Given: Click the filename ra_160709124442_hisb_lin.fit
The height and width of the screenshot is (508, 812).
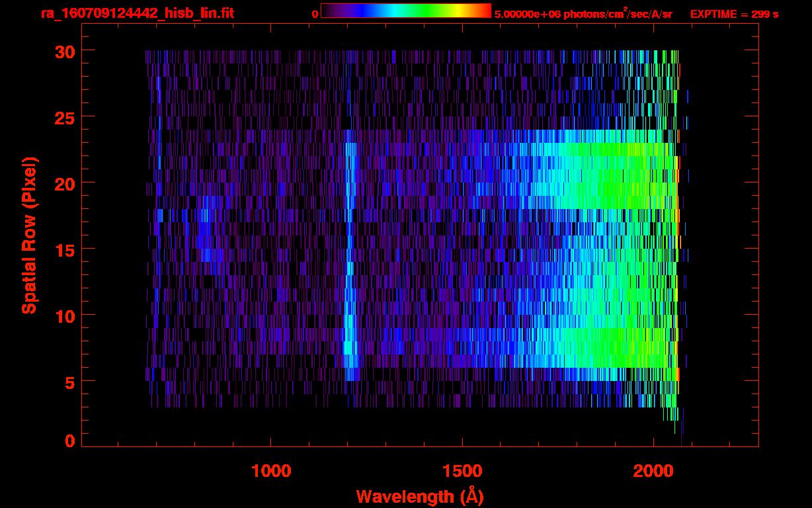Looking at the screenshot, I should click(137, 13).
